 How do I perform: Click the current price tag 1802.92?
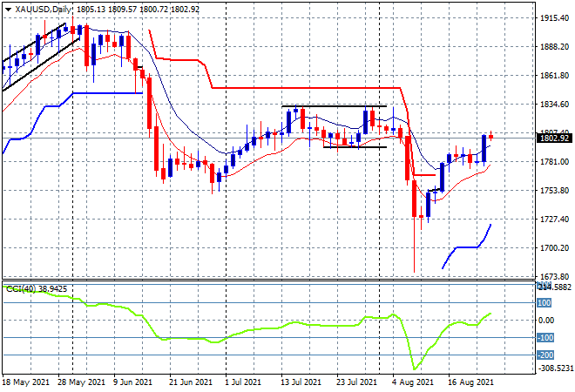coord(554,139)
